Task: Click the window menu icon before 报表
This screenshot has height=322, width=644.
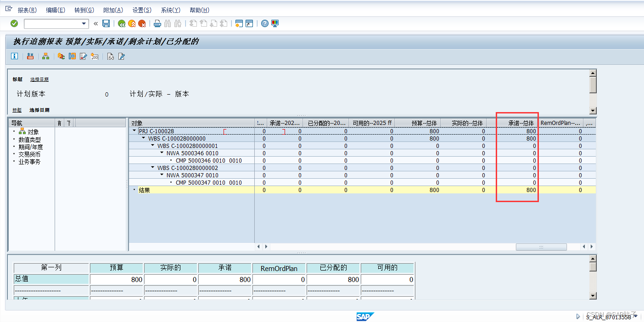Action: [x=8, y=9]
